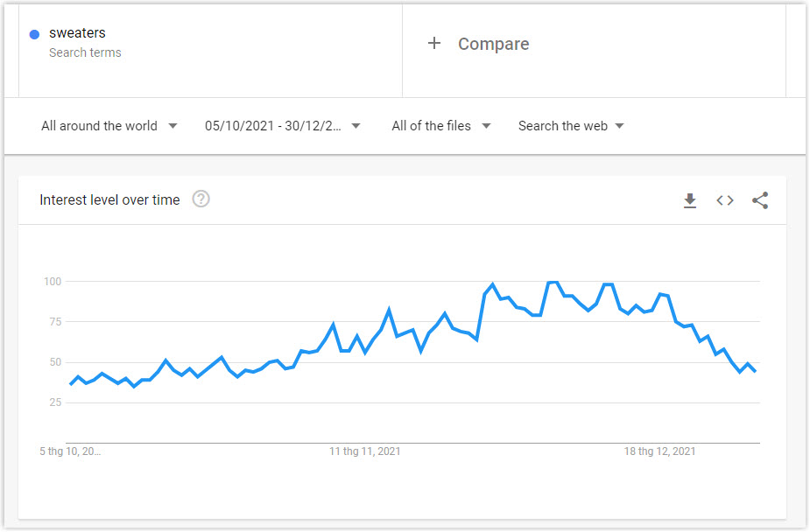
Task: Click the Interest level over time heading
Action: click(109, 199)
